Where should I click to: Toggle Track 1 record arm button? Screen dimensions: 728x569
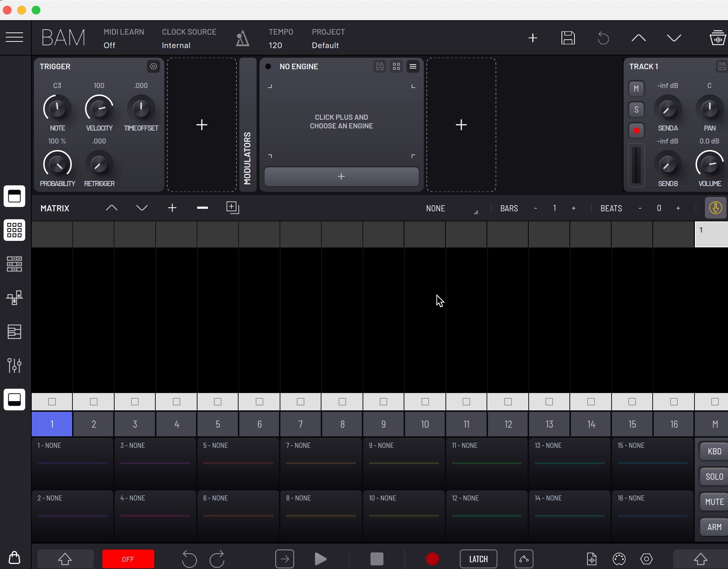tap(636, 131)
